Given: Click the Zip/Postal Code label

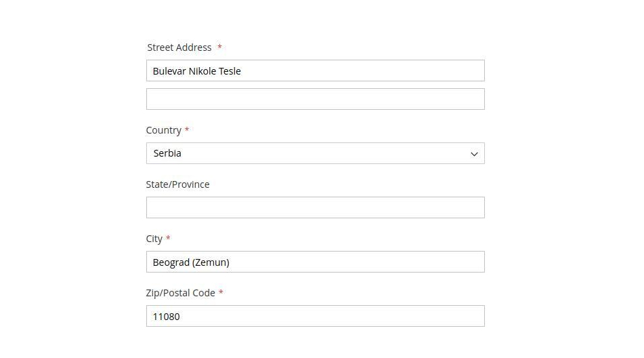Looking at the screenshot, I should [180, 293].
